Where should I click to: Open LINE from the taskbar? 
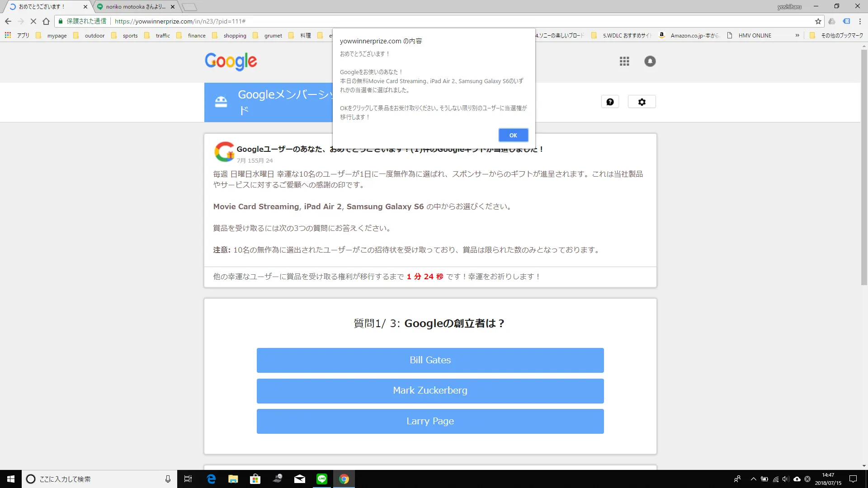click(321, 479)
